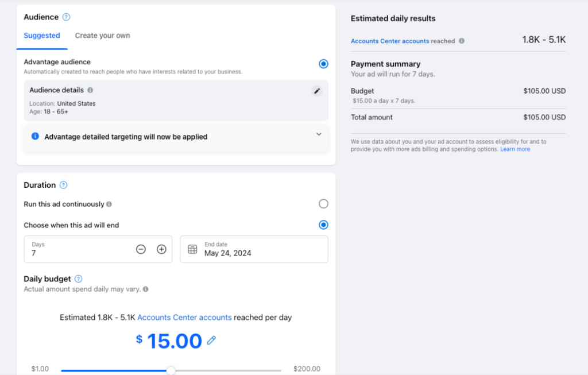The image size is (588, 375).
Task: Open Accounts Center accounts link under Daily budget
Action: pos(184,317)
